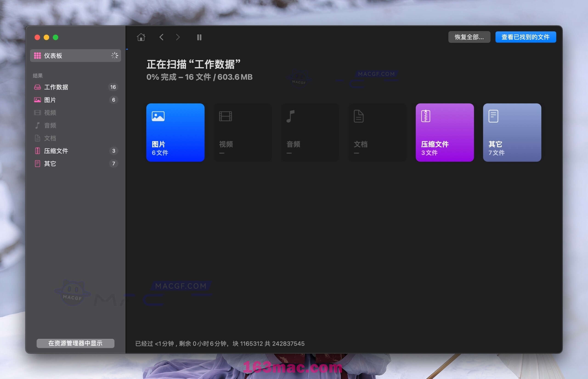The width and height of the screenshot is (588, 379).
Task: Click the document icon on 文档 card
Action: 359,116
